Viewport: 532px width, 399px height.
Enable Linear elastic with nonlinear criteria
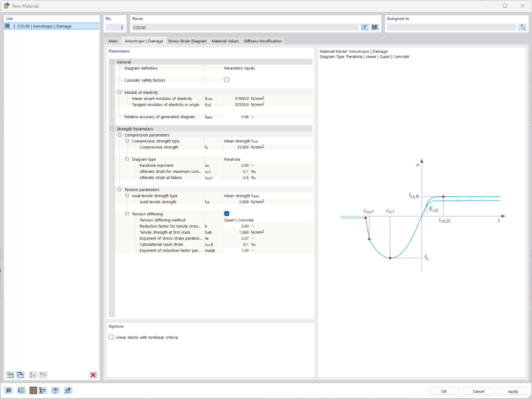point(111,337)
